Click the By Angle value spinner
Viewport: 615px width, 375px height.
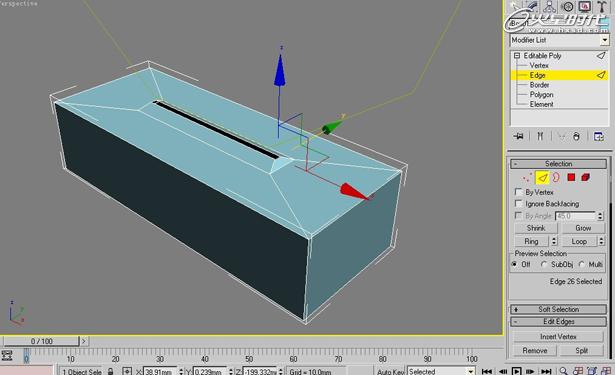[x=600, y=216]
